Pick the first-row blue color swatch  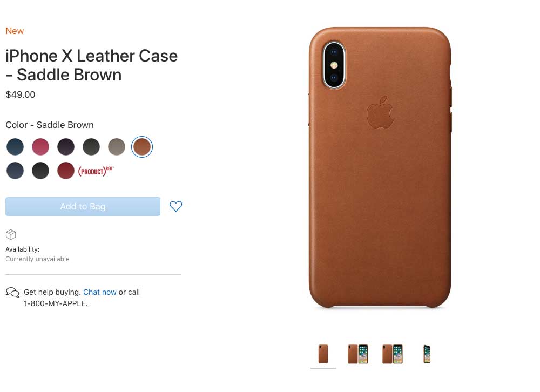click(15, 147)
